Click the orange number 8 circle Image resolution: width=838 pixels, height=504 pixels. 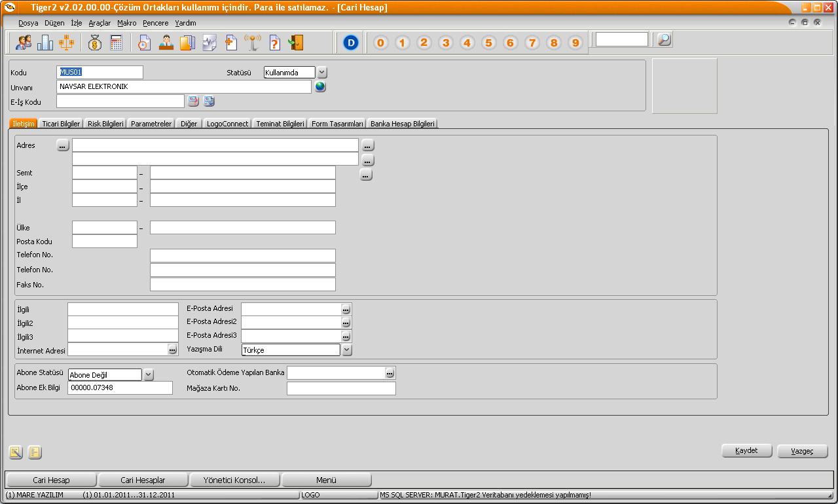(554, 43)
